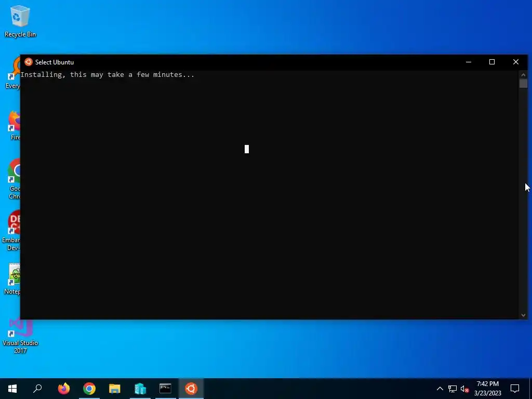Launch Firefox from the taskbar
Screen dimensions: 532x399
pos(64,389)
